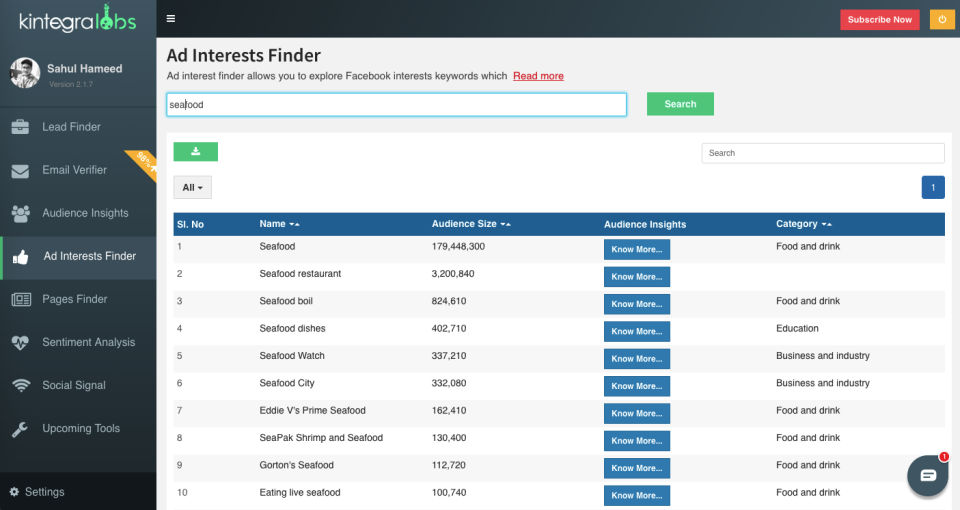This screenshot has width=960, height=510.
Task: Click the 'Education' category cell
Action: [797, 328]
